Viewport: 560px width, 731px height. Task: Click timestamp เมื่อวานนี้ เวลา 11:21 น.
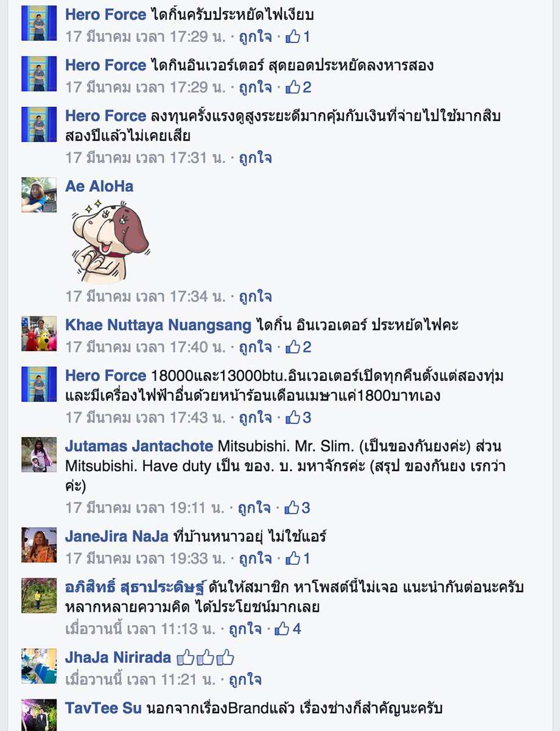click(x=140, y=679)
